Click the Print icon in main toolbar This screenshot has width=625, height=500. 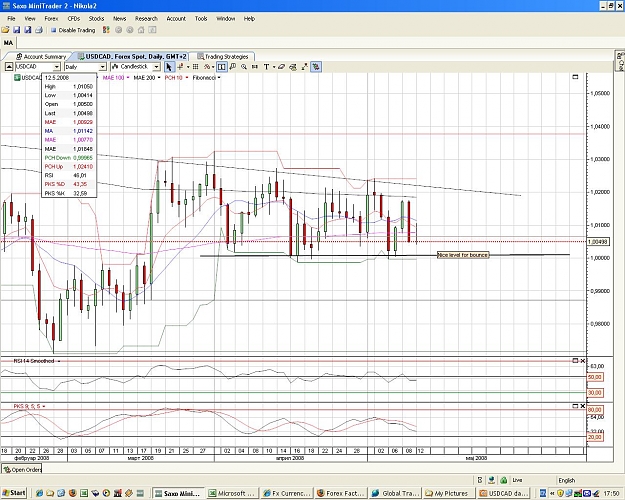39,30
